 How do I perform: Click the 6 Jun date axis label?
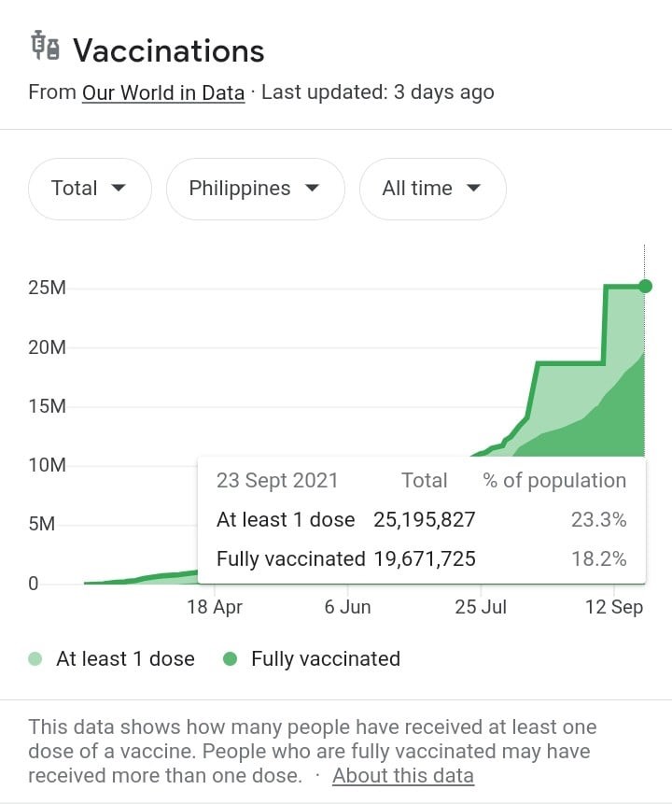pos(348,607)
